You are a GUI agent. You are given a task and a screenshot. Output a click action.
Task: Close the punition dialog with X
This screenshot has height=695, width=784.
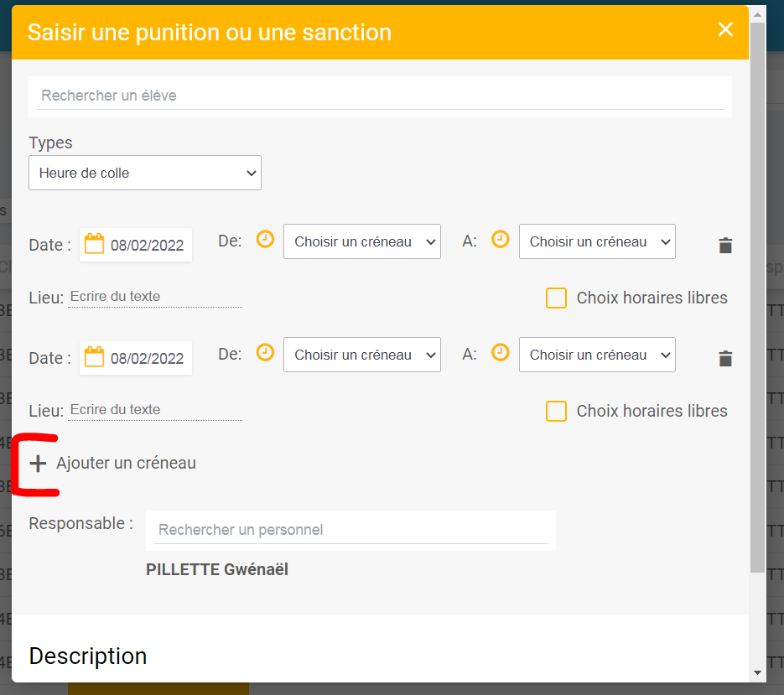click(725, 30)
